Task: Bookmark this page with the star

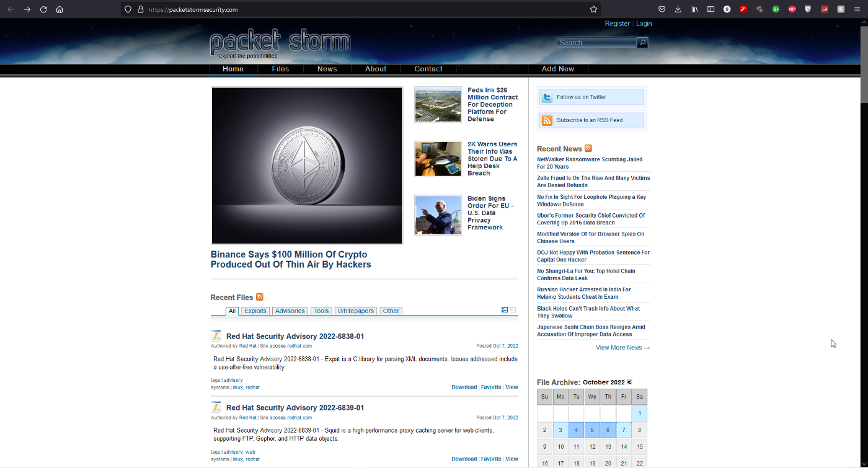Action: tap(593, 9)
